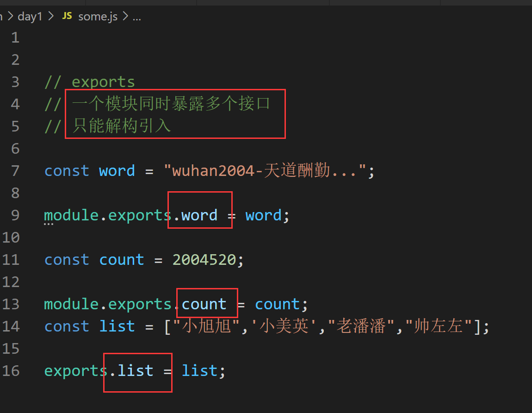Click the day1 breadcrumb folder

(30, 16)
